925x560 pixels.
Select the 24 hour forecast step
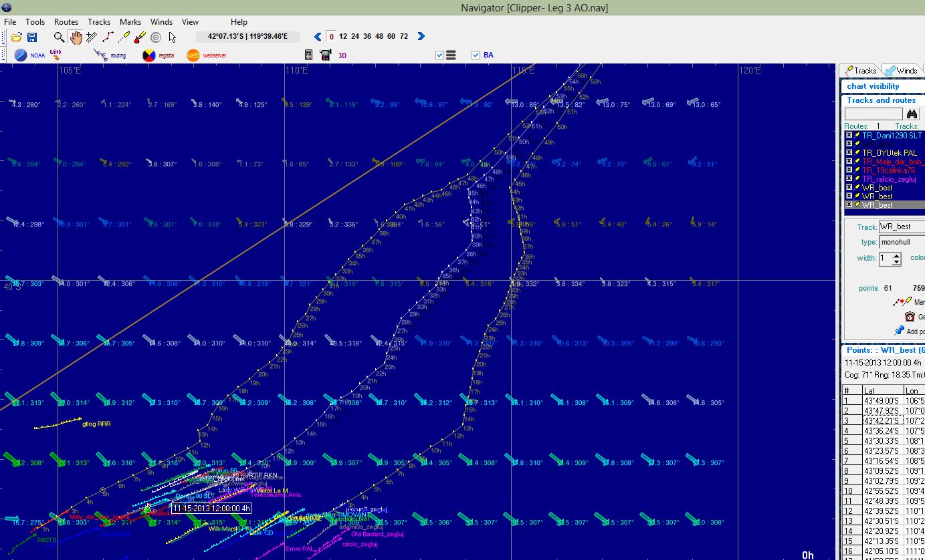tap(355, 37)
